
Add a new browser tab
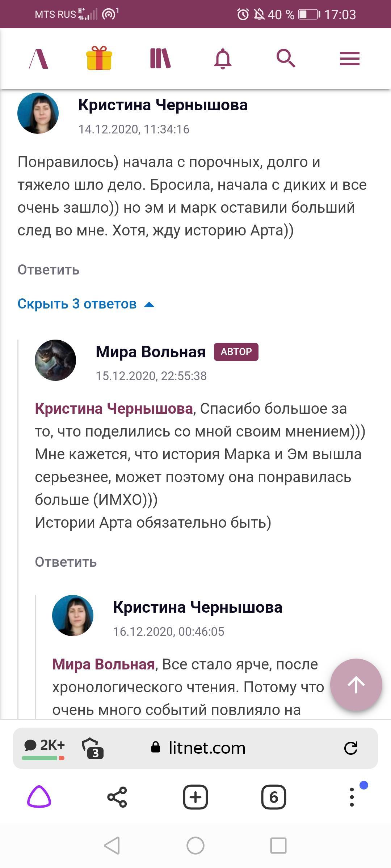pos(195,797)
